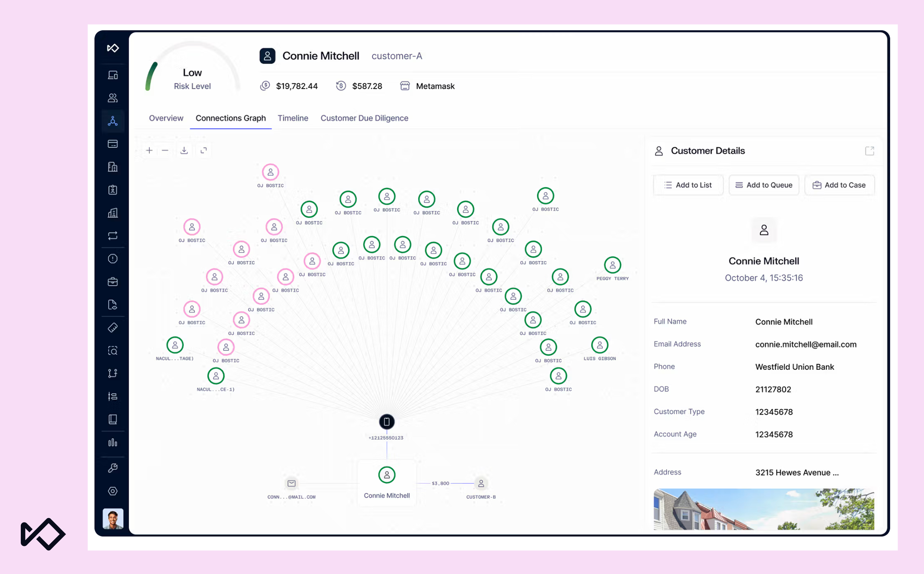The height and width of the screenshot is (574, 924).
Task: Click the NACUL...TAGE) node
Action: 175,345
